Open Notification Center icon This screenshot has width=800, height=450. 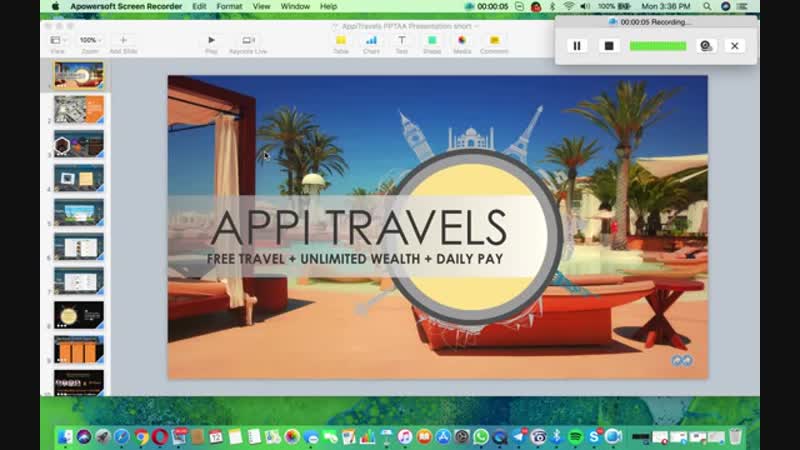pyautogui.click(x=743, y=7)
